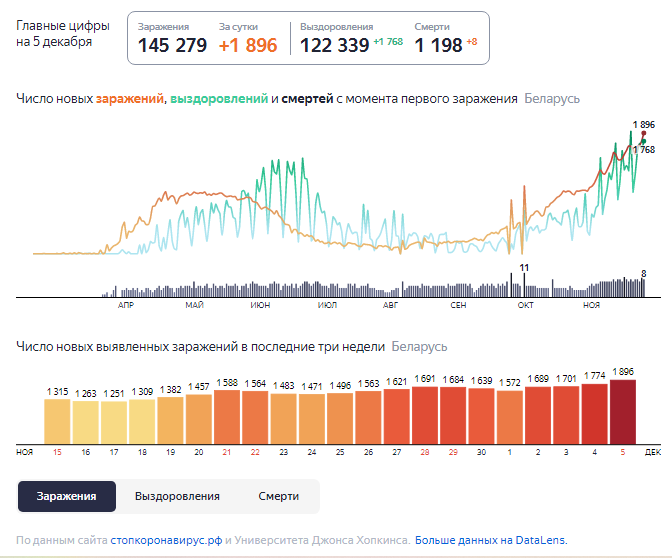Screen dimensions: 672x558
Task: Click the daily increase value +1 896
Action: point(247,45)
